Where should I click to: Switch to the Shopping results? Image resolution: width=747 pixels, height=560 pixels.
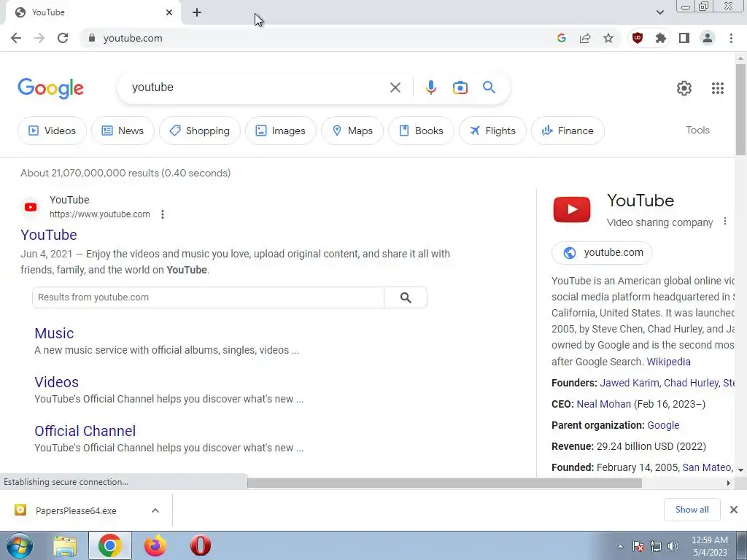(x=200, y=131)
